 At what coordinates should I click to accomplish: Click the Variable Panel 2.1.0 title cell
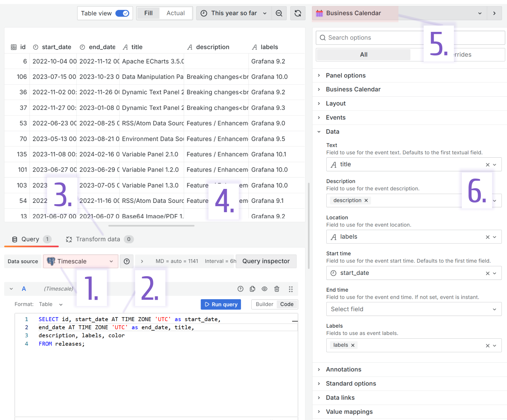[x=152, y=154]
